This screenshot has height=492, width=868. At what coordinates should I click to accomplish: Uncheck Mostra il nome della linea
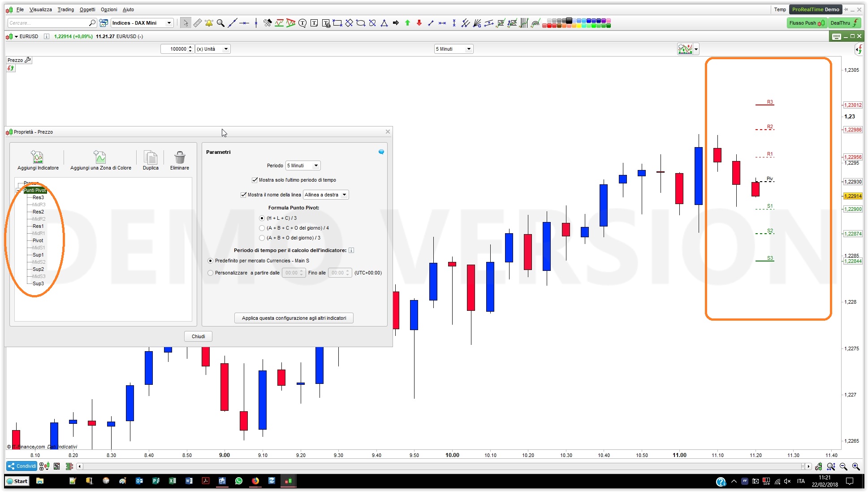pos(244,195)
